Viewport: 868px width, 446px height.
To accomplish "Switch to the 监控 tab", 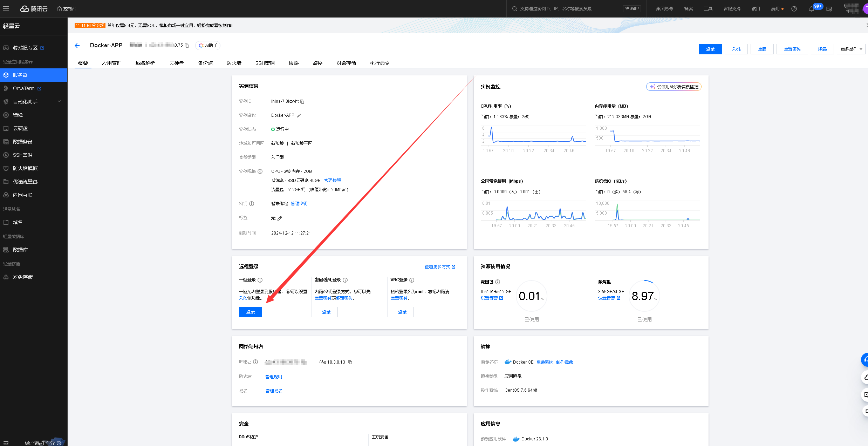I will (317, 63).
